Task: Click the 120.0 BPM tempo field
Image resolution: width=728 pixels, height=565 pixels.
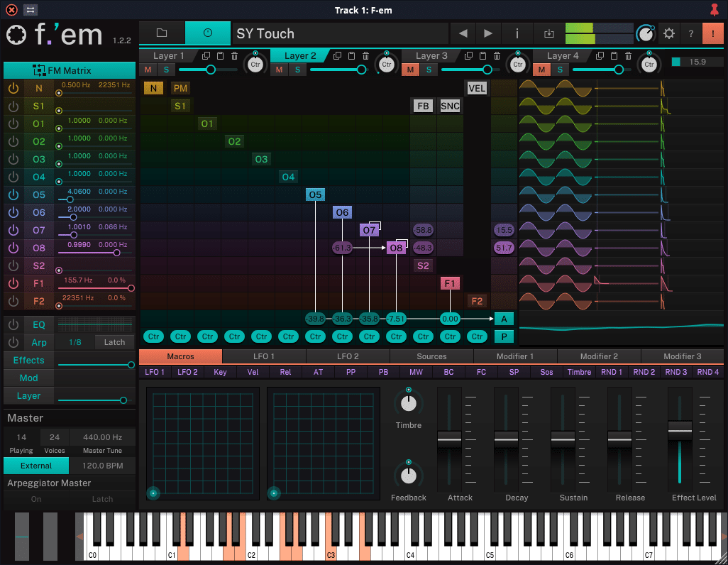Action: 103,466
